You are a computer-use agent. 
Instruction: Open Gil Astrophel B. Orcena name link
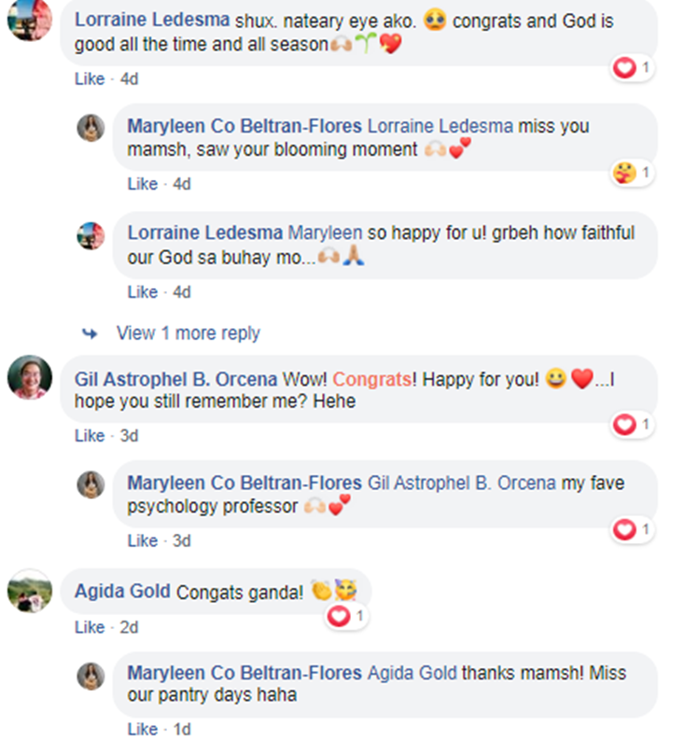click(x=175, y=380)
